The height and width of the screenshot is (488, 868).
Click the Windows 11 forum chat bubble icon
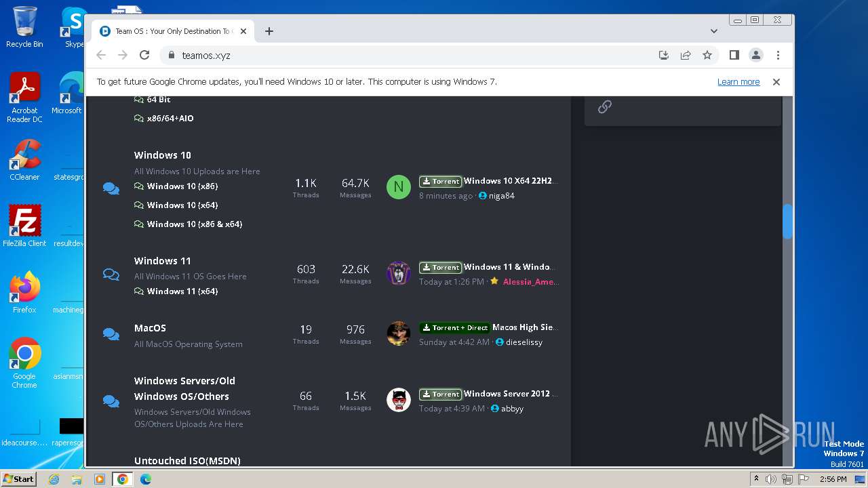(111, 274)
